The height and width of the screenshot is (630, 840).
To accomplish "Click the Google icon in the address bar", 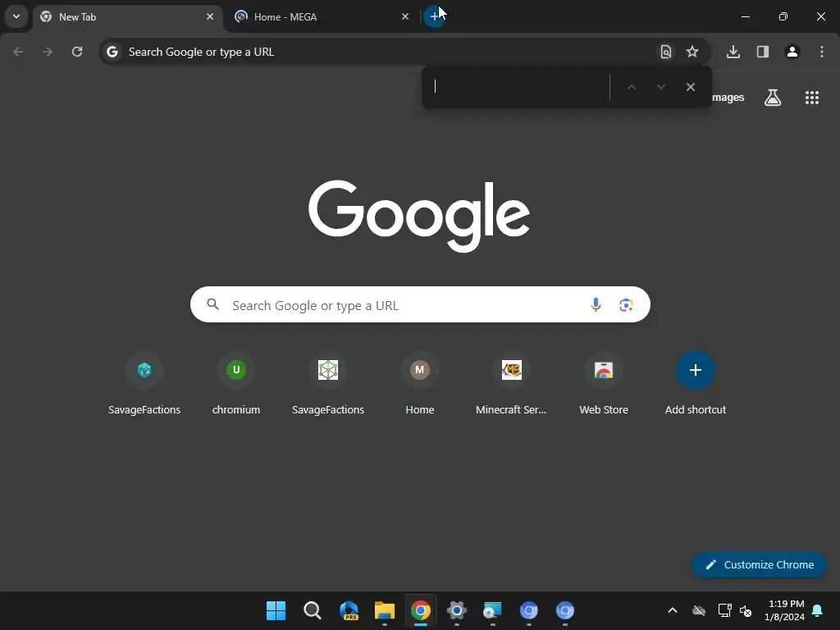I will point(112,52).
